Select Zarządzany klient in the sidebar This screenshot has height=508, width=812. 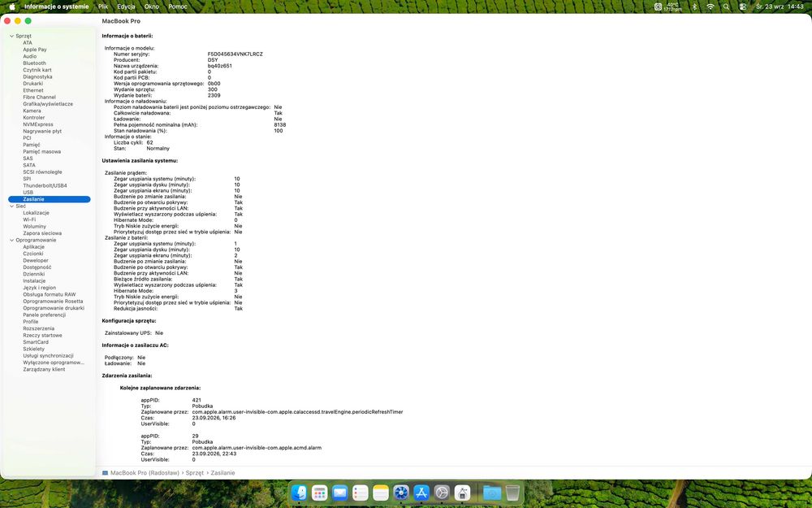click(x=44, y=370)
